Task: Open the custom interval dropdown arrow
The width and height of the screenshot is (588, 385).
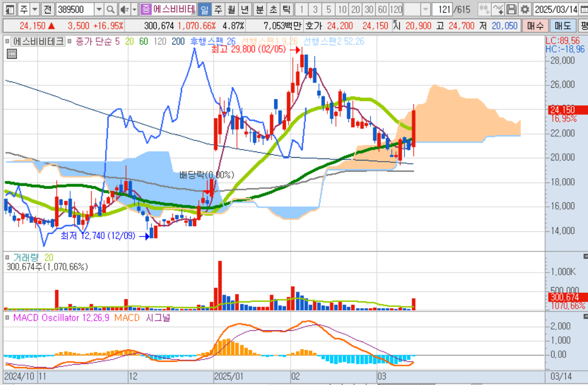Action: (x=425, y=10)
